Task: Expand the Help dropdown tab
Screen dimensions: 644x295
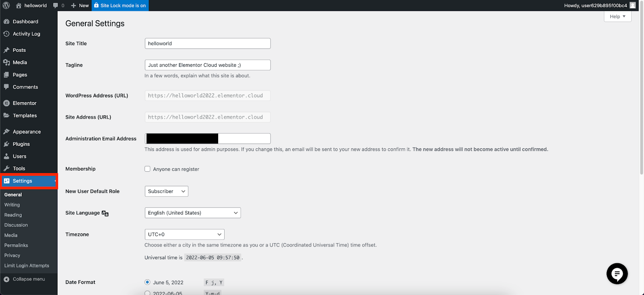Action: tap(617, 16)
